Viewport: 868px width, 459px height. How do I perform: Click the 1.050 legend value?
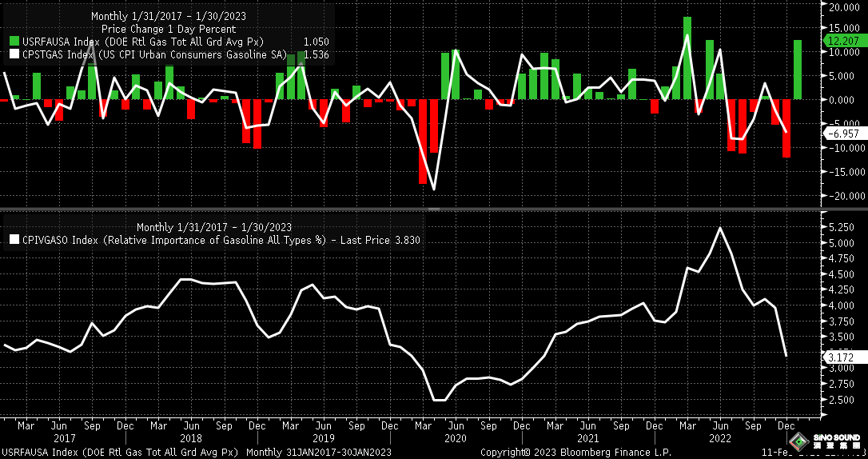[316, 42]
